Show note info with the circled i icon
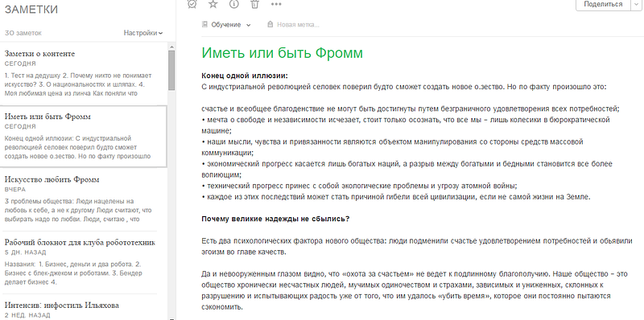The height and width of the screenshot is (320, 644). 234,4
